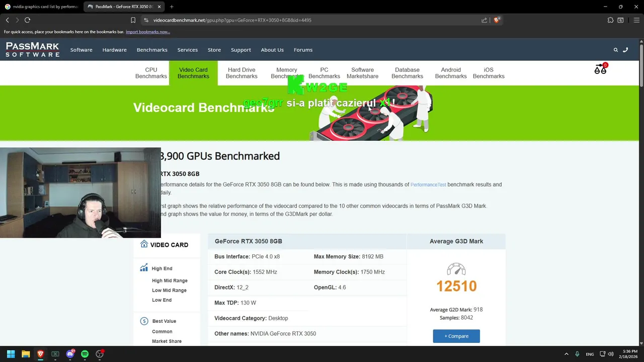Viewport: 644px width, 362px height.
Task: Open Discord from the taskbar
Action: (70, 354)
